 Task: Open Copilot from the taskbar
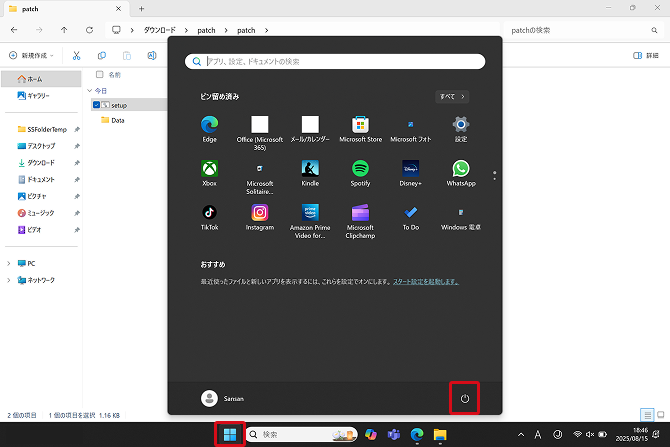click(x=370, y=435)
